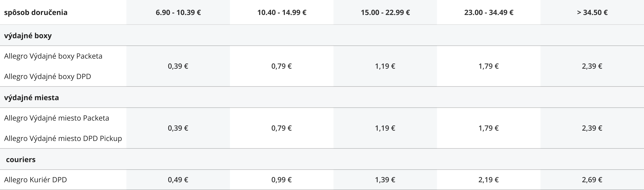The image size is (644, 190).
Task: Click Allegro Výdajné miesto Packeta row label
Action: (57, 118)
